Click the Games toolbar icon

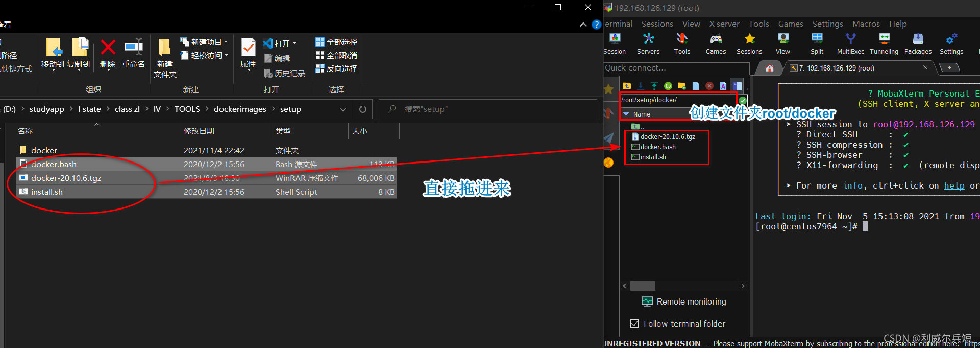pos(716,43)
